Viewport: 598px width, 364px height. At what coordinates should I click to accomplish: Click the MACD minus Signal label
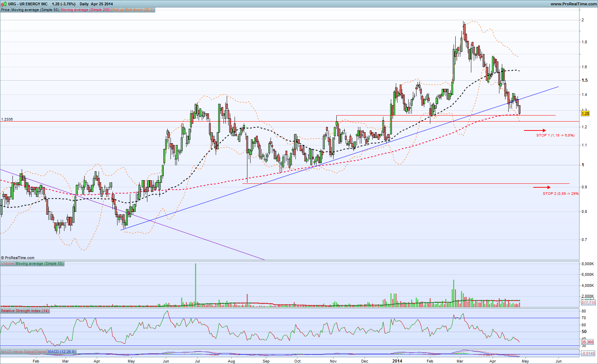click(18, 352)
